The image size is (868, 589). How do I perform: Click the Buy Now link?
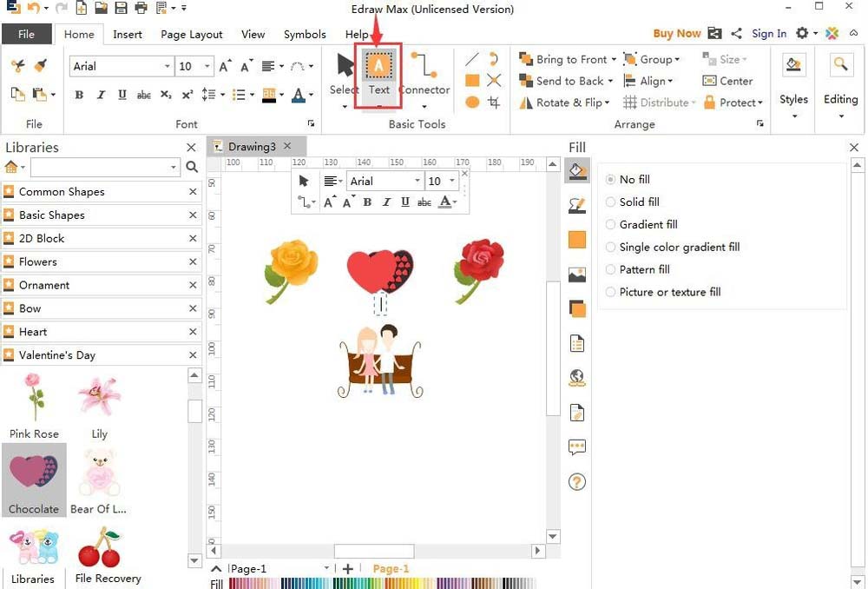pyautogui.click(x=676, y=34)
